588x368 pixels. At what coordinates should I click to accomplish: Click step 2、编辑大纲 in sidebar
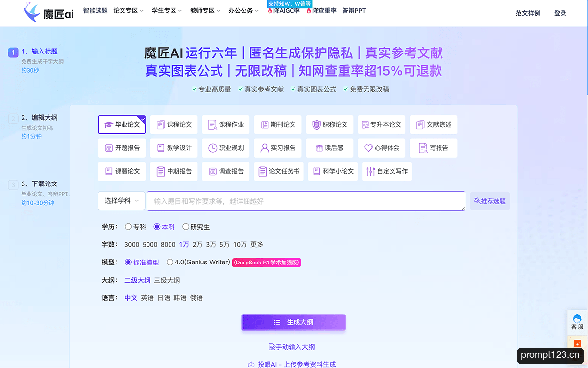click(39, 117)
